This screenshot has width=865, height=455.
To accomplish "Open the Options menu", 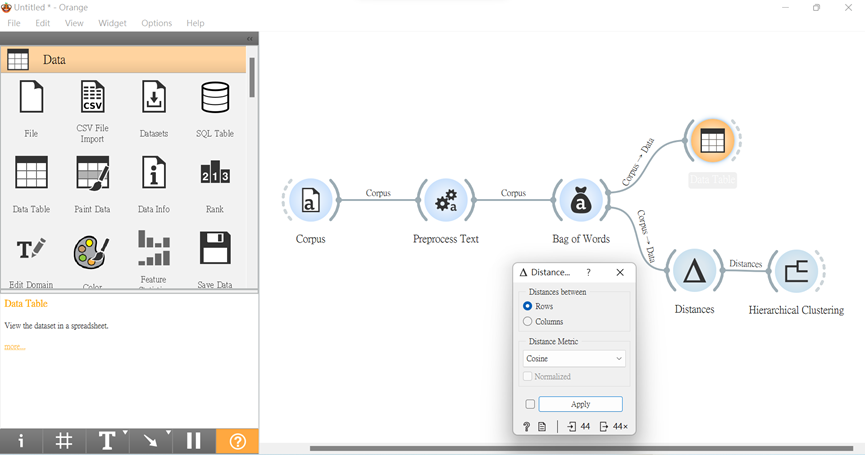I will click(x=157, y=23).
